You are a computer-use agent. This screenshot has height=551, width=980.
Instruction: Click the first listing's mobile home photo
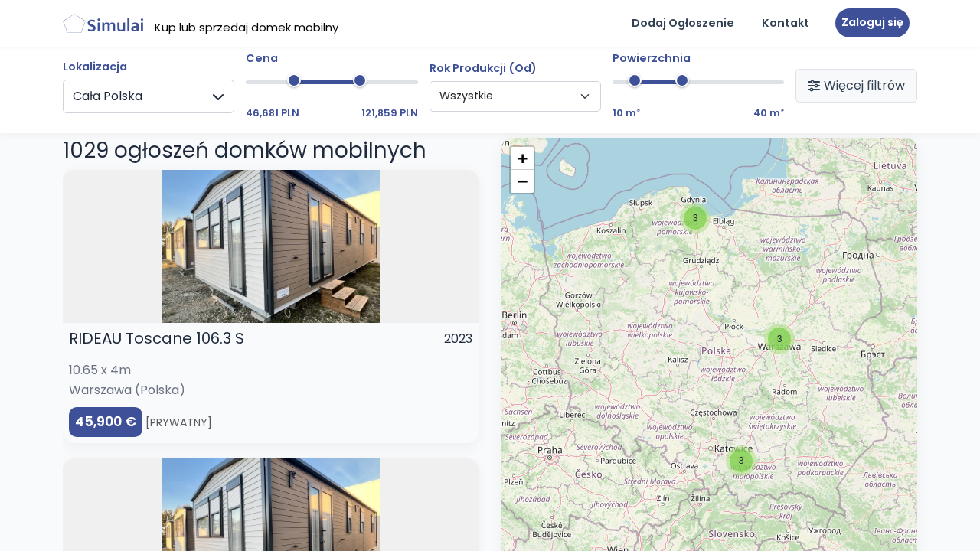tap(270, 246)
